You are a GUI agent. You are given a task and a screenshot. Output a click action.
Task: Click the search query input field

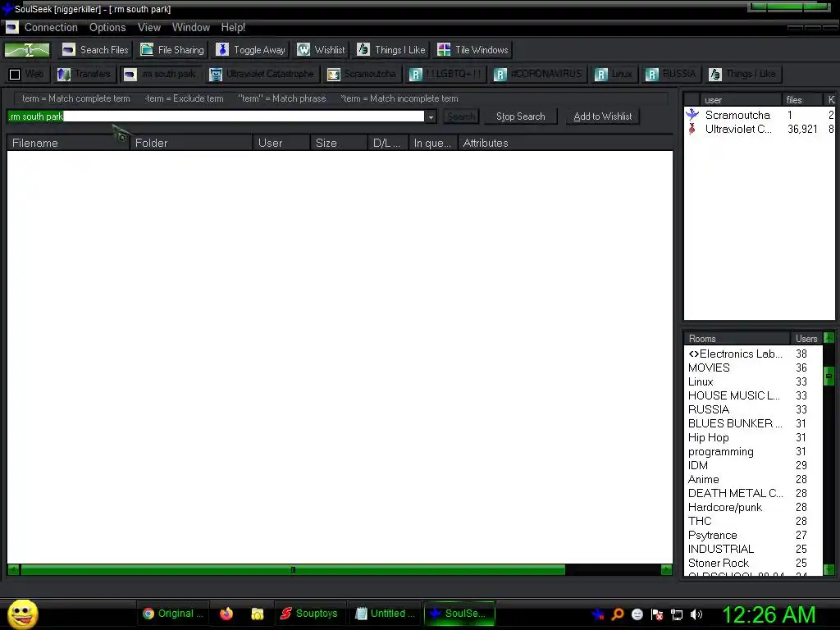tap(216, 116)
